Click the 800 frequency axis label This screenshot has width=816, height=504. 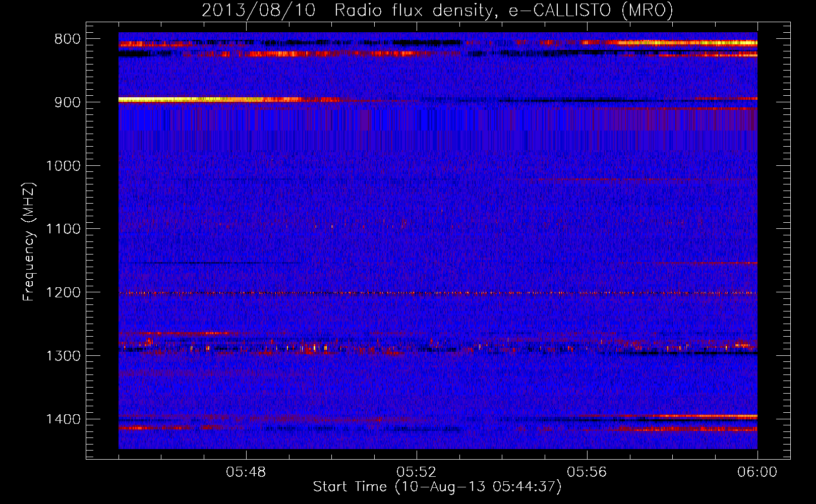click(68, 39)
